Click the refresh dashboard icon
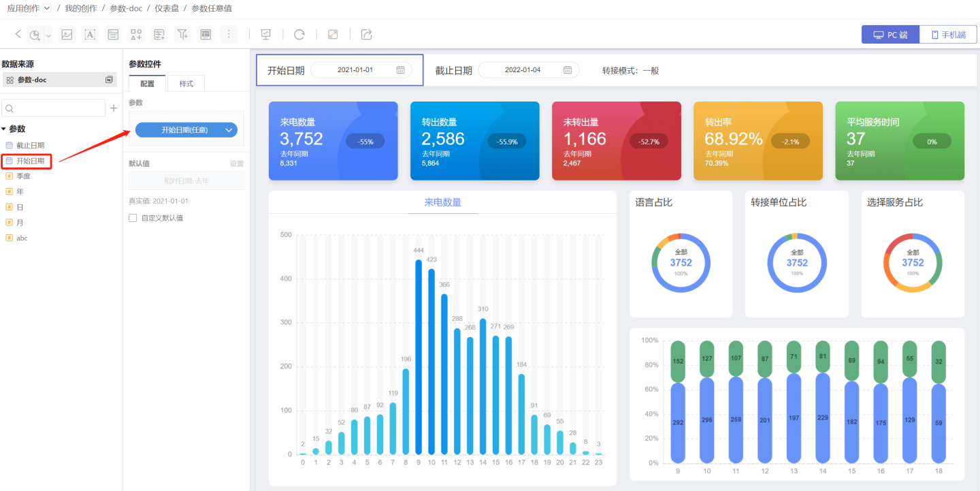The height and width of the screenshot is (491, 980). tap(299, 35)
